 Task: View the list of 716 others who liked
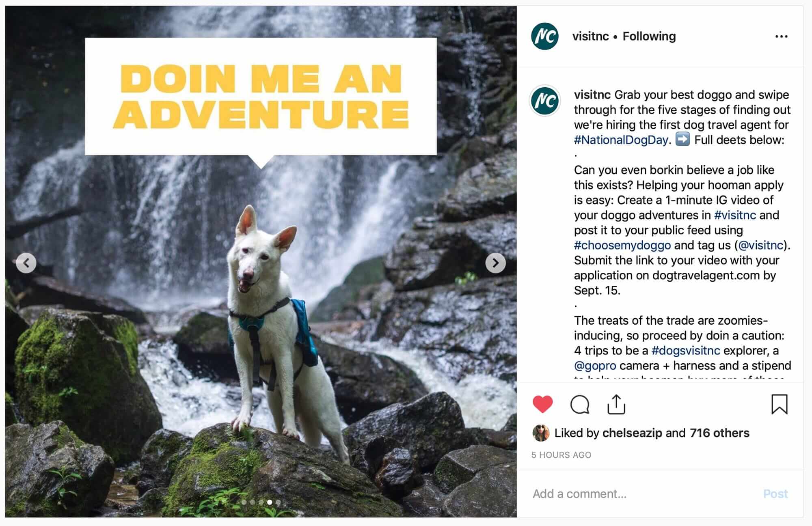tap(719, 433)
